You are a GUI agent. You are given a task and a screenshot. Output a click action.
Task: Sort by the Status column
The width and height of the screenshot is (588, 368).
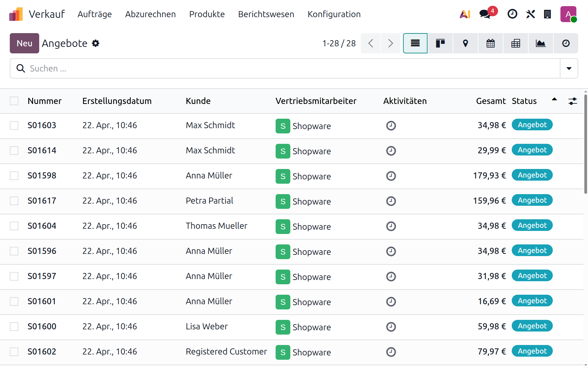pos(524,101)
